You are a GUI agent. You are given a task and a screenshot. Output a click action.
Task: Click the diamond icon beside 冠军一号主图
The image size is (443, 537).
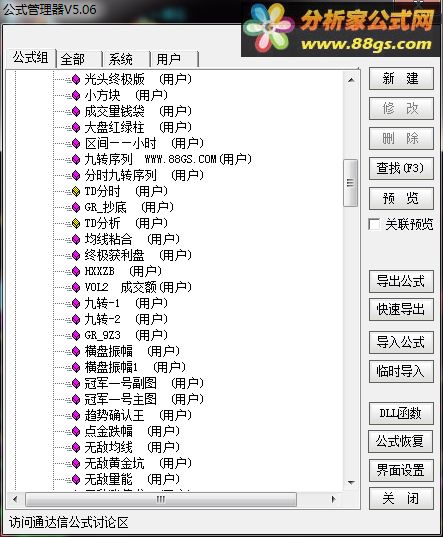pyautogui.click(x=76, y=399)
